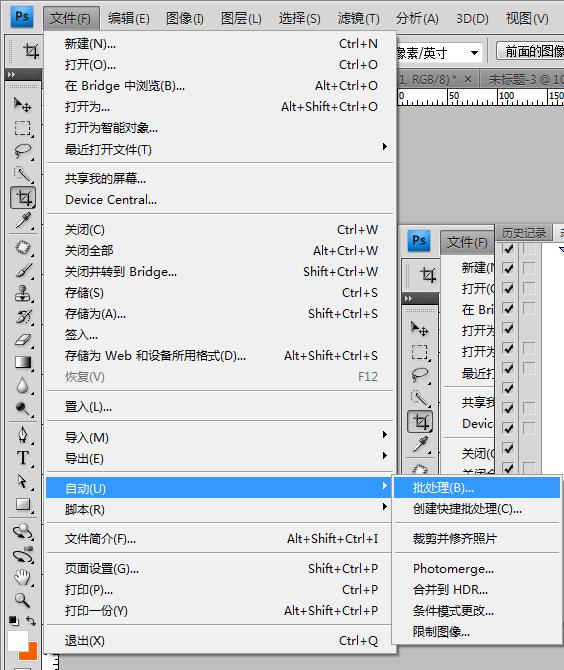Open the 导出(E) submenu
Viewport: 564px width, 670px height.
[220, 458]
